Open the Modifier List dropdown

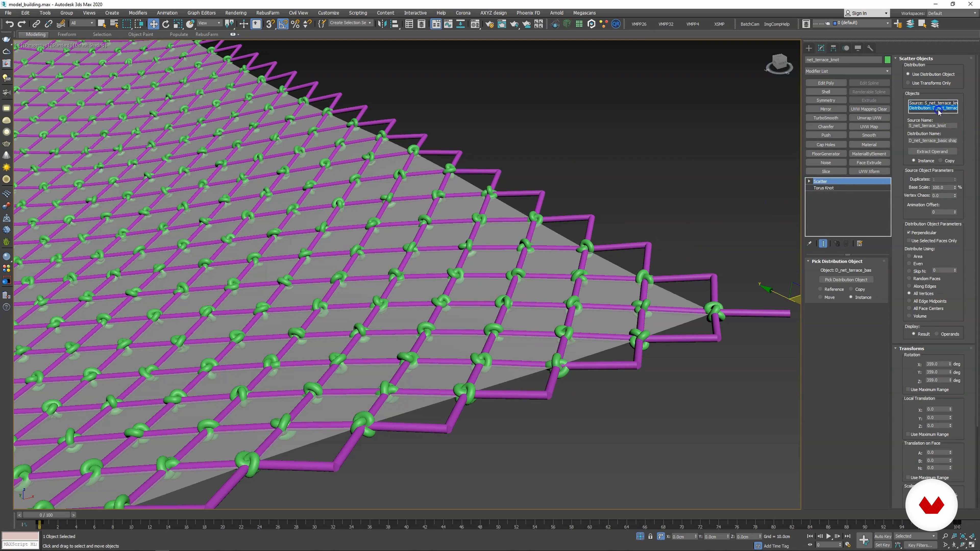pyautogui.click(x=847, y=71)
